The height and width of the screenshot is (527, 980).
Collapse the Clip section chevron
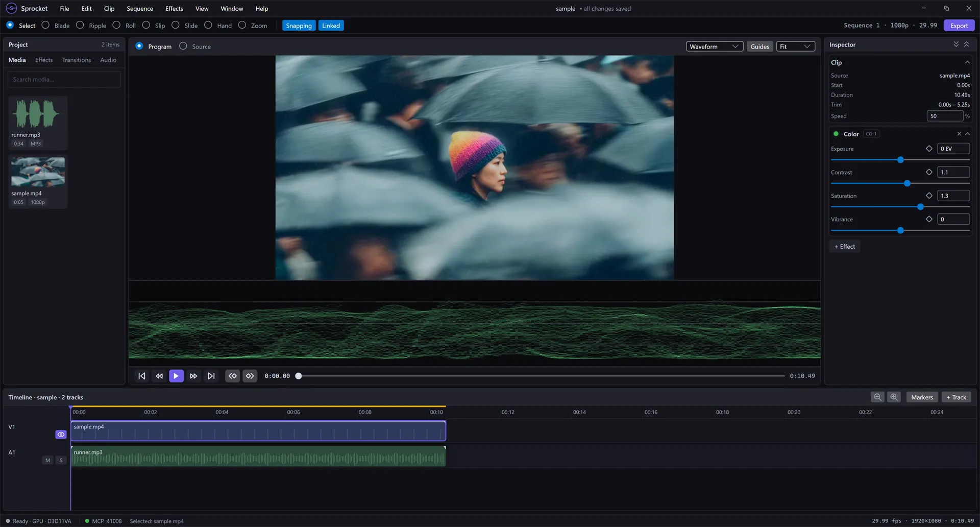(x=967, y=62)
